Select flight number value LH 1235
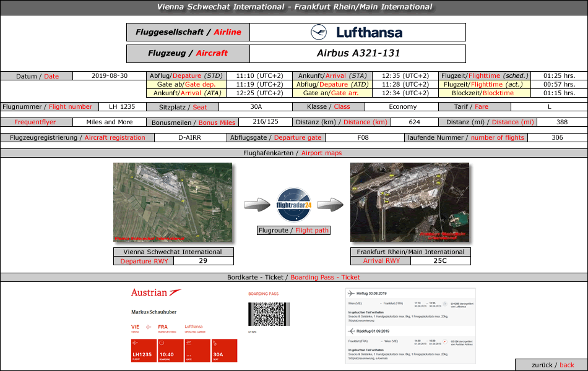Viewport: 588px width, 371px height. 122,107
